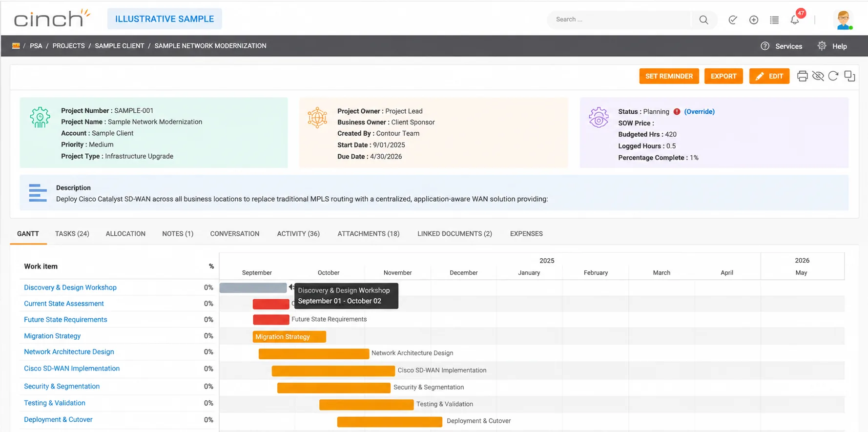The image size is (868, 432).
Task: Go to SAMPLE CLIENT in breadcrumb
Action: coord(120,46)
